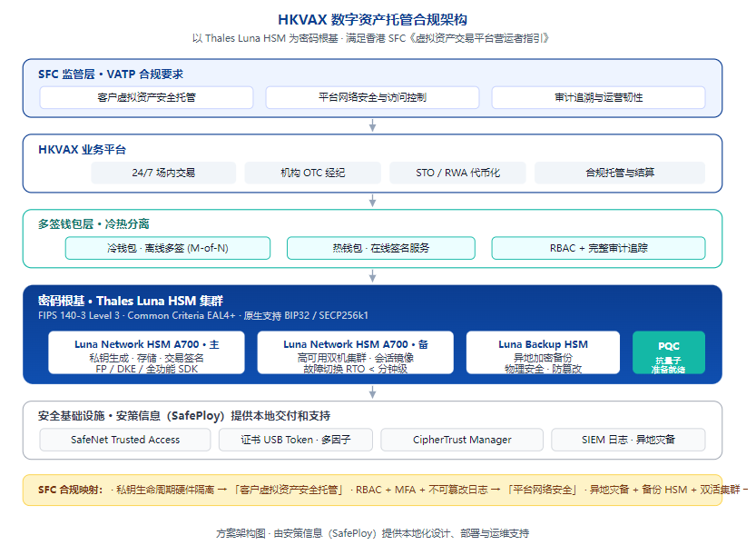The width and height of the screenshot is (756, 545).
Task: Select the 证书 USB Token · 多因子 box
Action: (296, 440)
